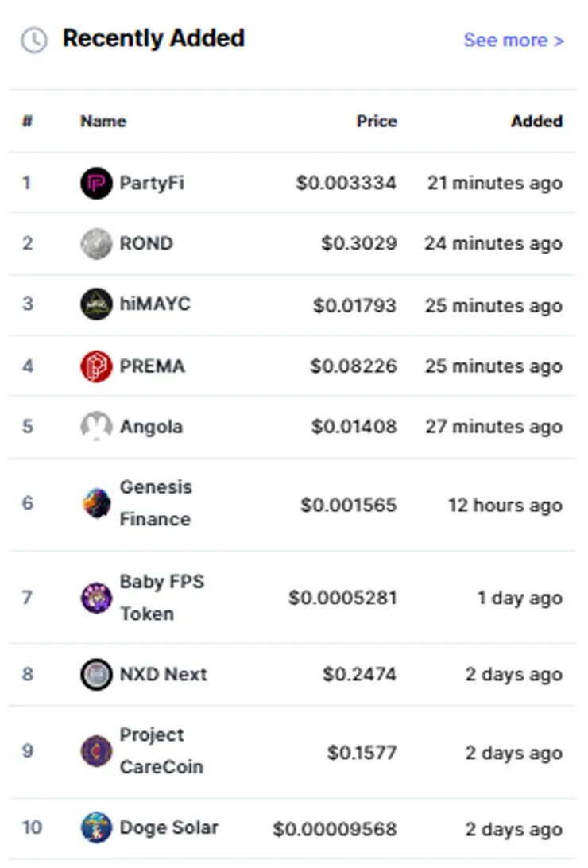Screen dimensions: 588x868
Task: Click the clock icon beside Recently Added
Action: [33, 41]
